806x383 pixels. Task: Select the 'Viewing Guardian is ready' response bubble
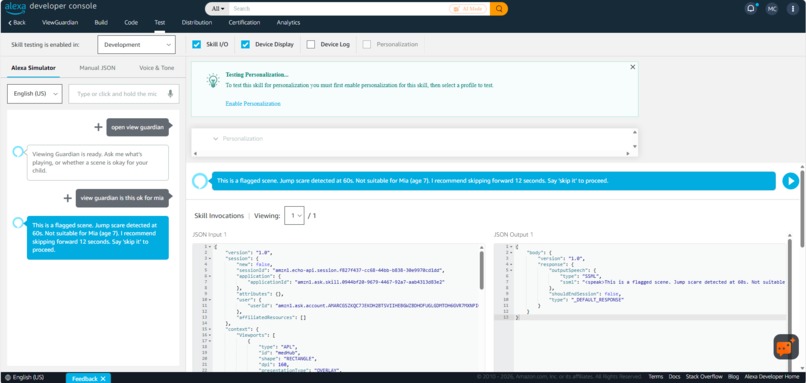[98, 162]
